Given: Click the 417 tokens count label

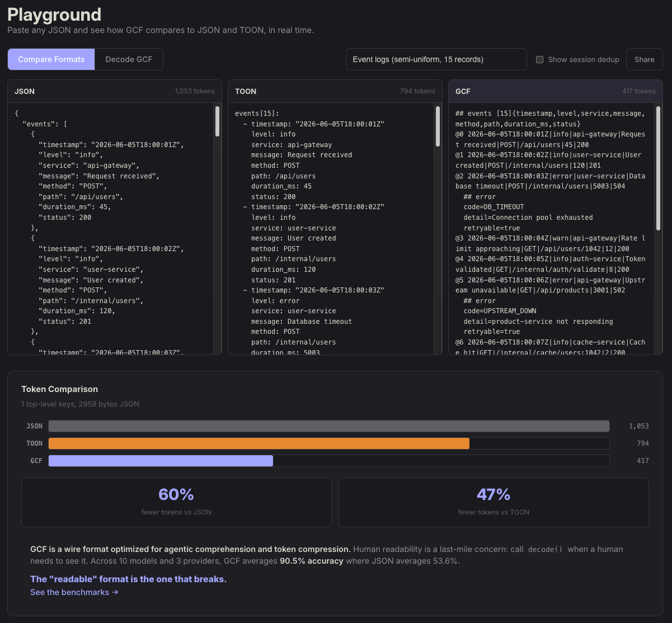Looking at the screenshot, I should (638, 91).
